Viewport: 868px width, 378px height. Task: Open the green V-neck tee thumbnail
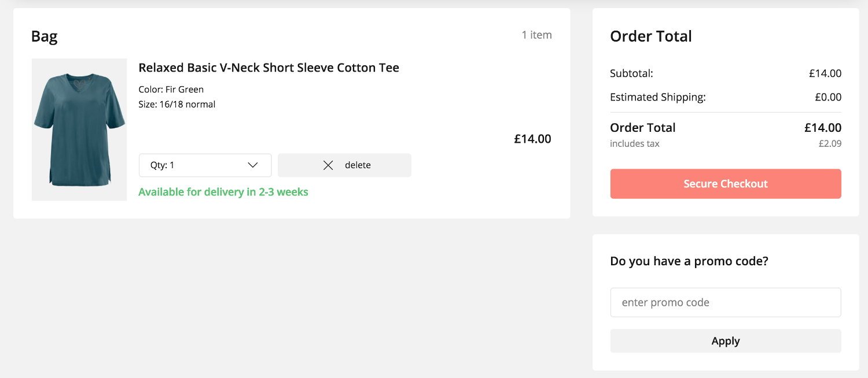(x=79, y=129)
